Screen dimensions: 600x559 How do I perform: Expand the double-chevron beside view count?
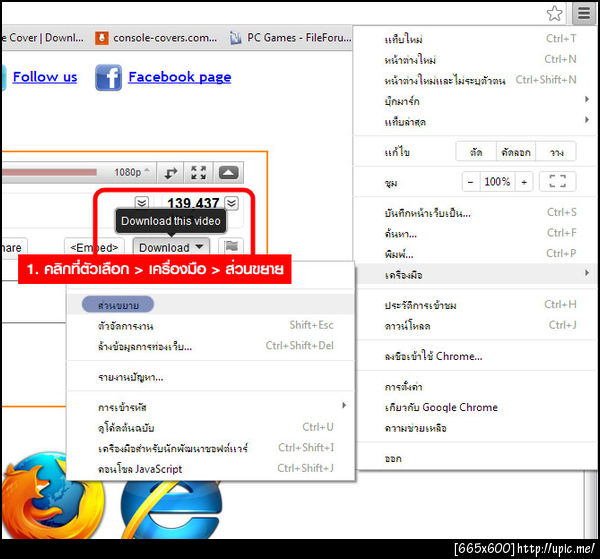pyautogui.click(x=232, y=203)
